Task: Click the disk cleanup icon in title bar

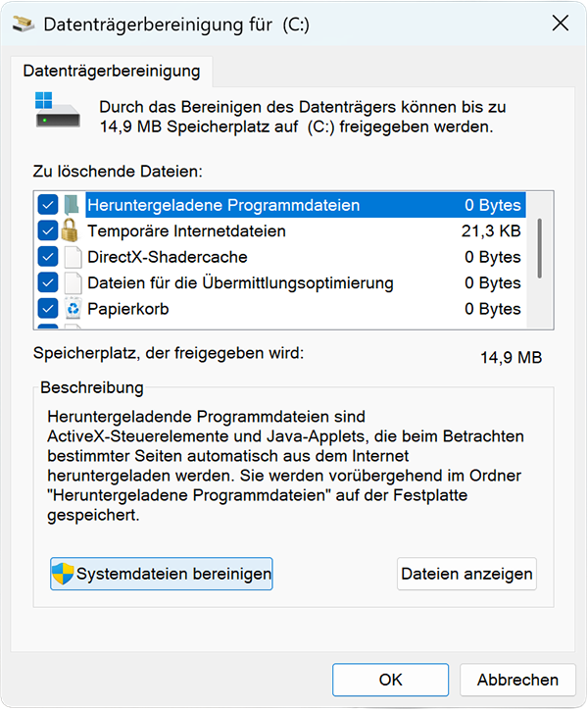Action: tap(24, 25)
